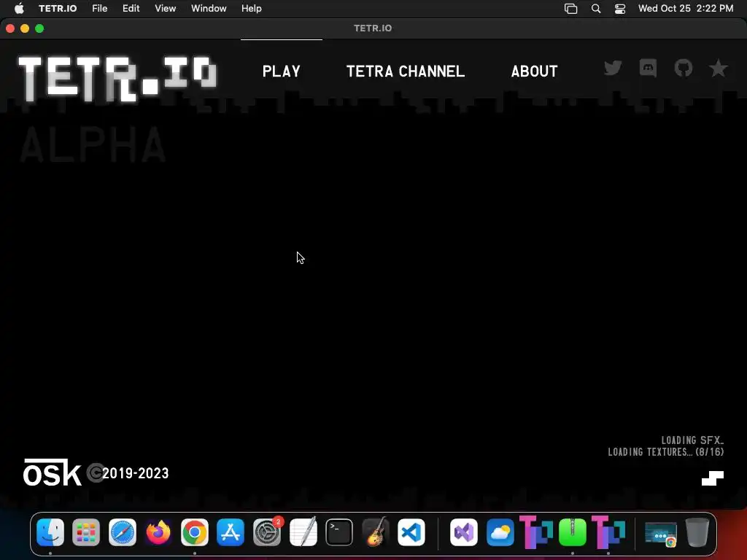Image resolution: width=747 pixels, height=560 pixels.
Task: Open System Settings from the dock
Action: pyautogui.click(x=267, y=532)
